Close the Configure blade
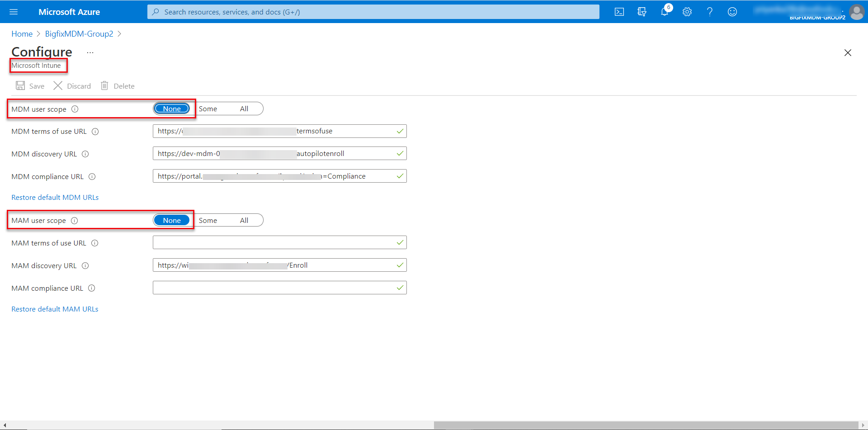The width and height of the screenshot is (868, 430). 848,53
